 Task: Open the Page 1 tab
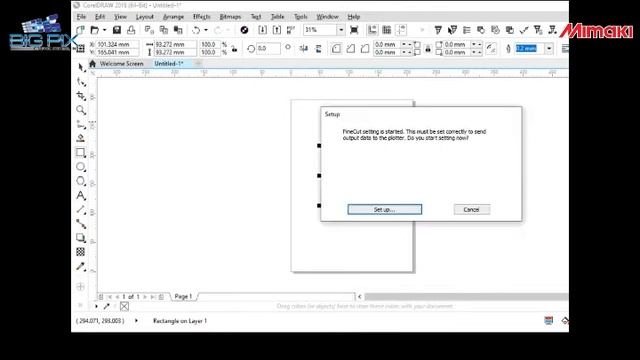pyautogui.click(x=183, y=297)
